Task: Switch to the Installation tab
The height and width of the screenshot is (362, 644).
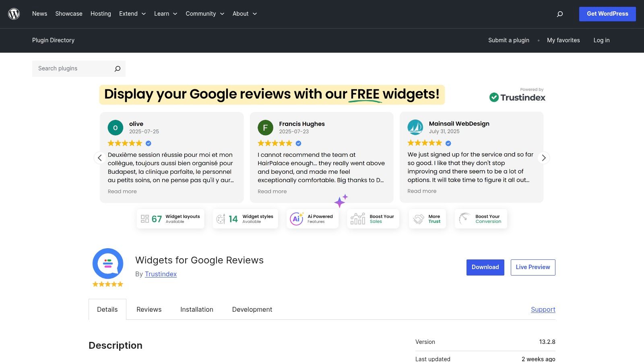Action: [x=197, y=309]
